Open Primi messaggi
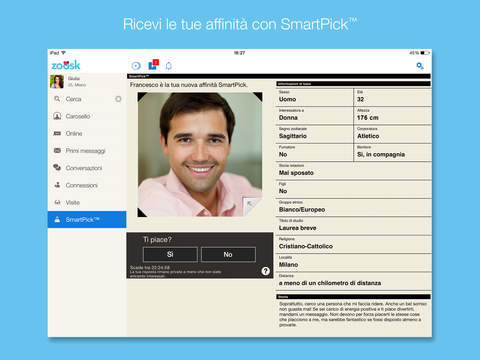 click(87, 151)
